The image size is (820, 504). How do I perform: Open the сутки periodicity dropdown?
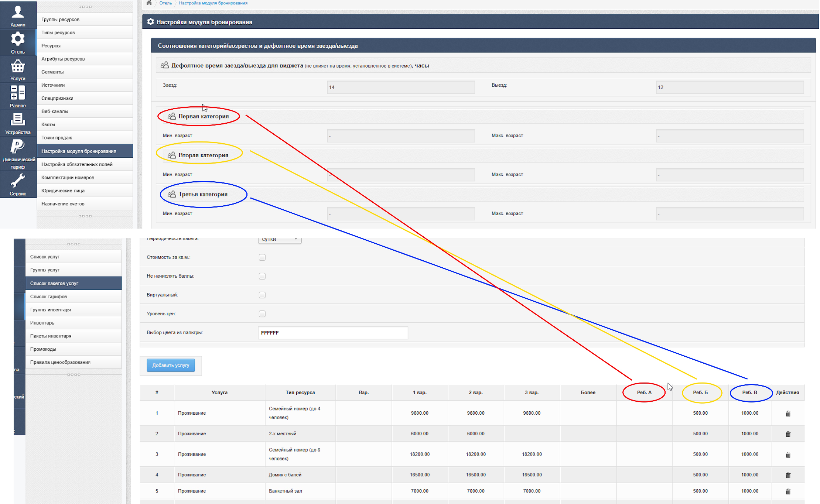(x=280, y=239)
